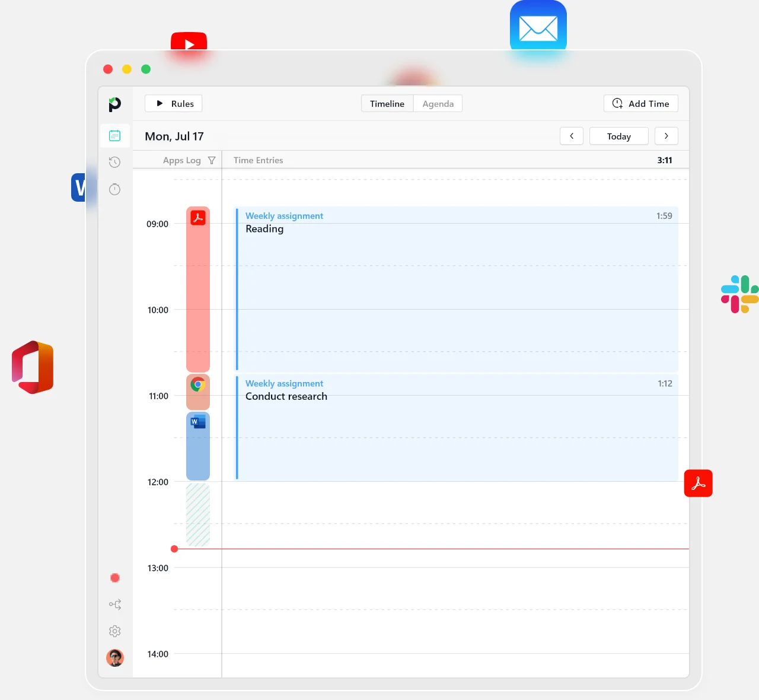This screenshot has width=759, height=700.
Task: Filter the Apps Log with funnel icon
Action: click(x=212, y=161)
